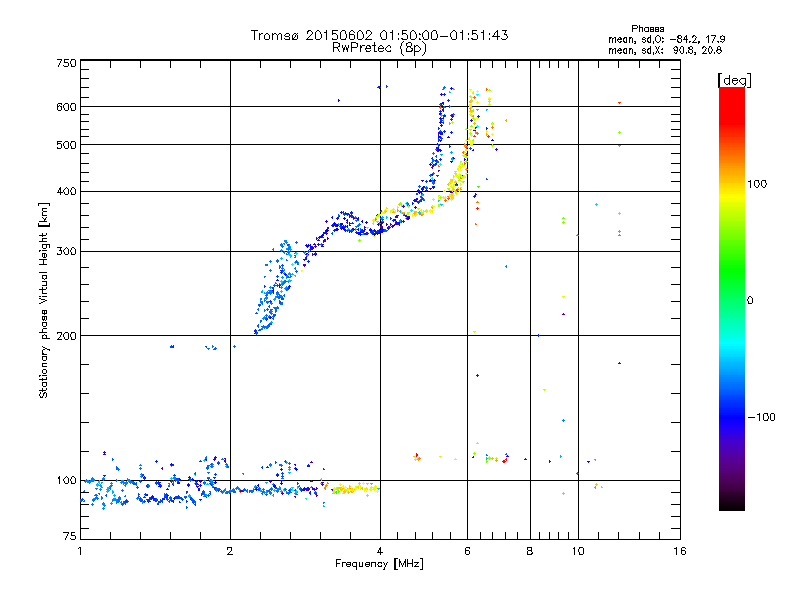Click the x-axis tick value "4"

(380, 551)
